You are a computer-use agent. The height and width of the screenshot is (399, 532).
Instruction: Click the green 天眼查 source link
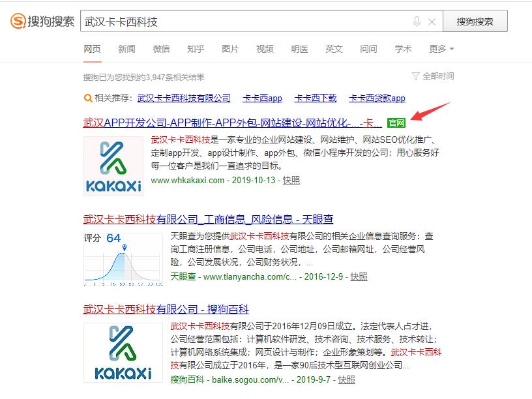[183, 276]
